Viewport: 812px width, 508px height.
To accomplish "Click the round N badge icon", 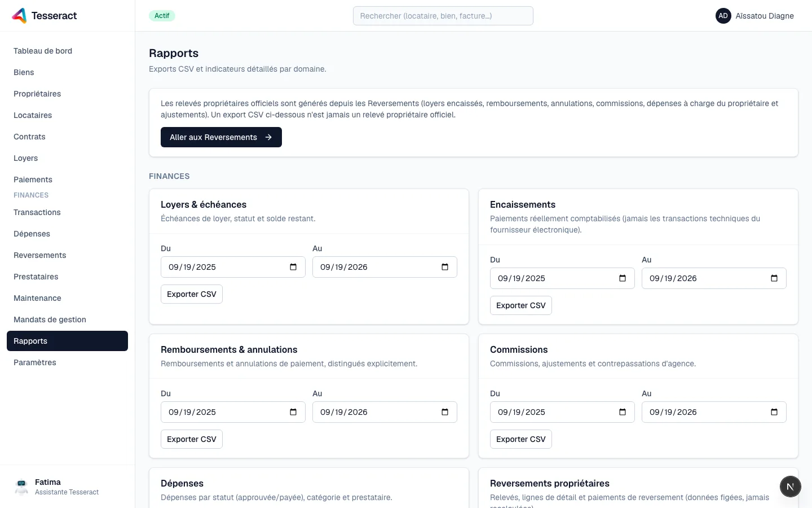I will (x=790, y=487).
